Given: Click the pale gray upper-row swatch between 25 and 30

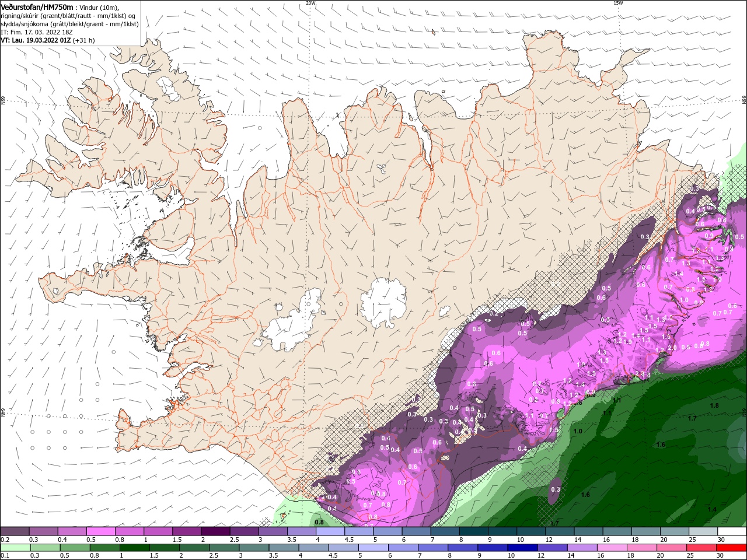Looking at the screenshot, I should [x=703, y=531].
